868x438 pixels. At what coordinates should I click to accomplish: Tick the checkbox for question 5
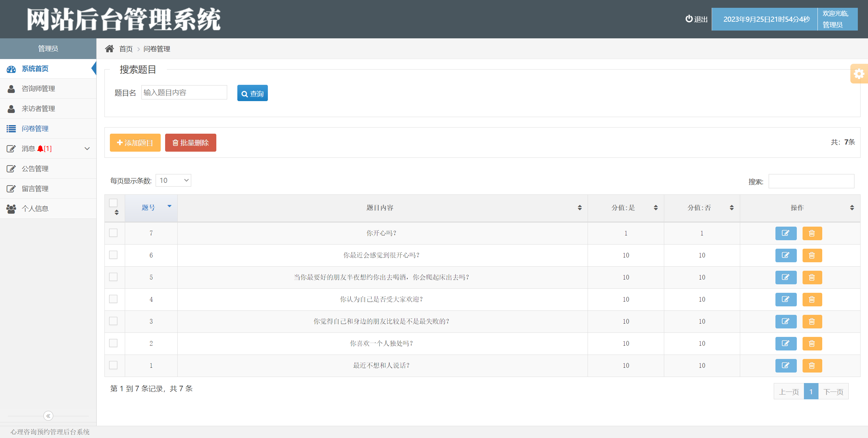point(113,277)
